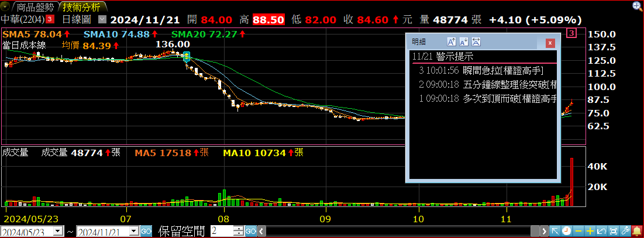Viewport: 644px width, 238px height.
Task: Click the alarm bell icon in bottom toolbar
Action: [x=636, y=231]
